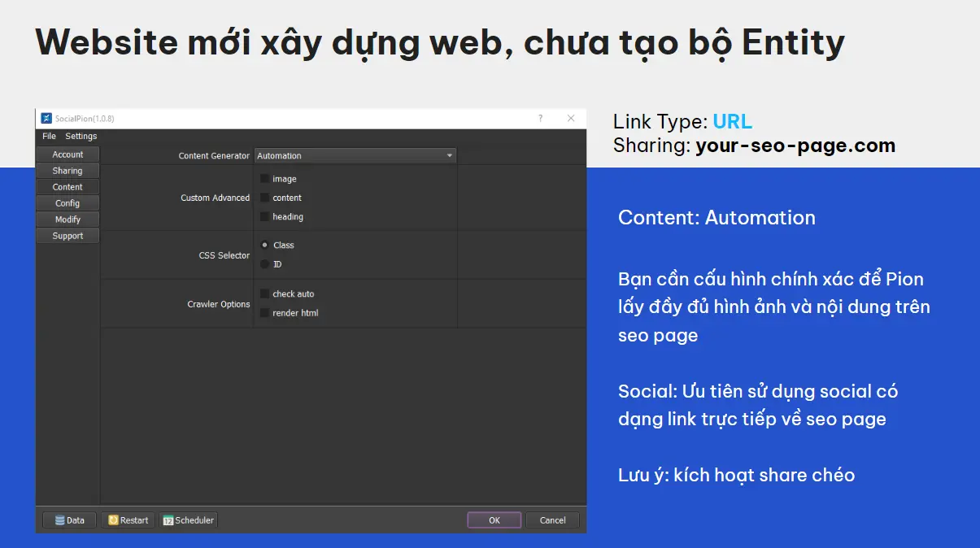Viewport: 980px width, 548px height.
Task: Switch to the Account tab
Action: pyautogui.click(x=68, y=154)
